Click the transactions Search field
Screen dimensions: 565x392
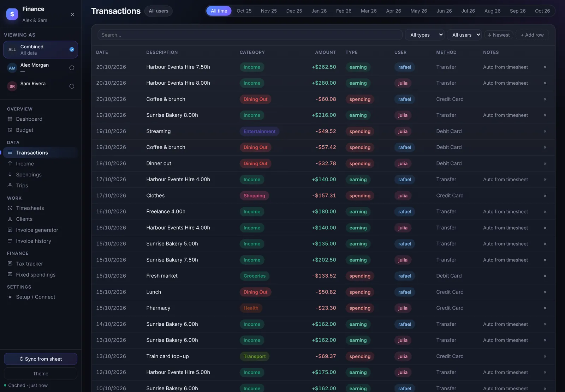tap(250, 35)
